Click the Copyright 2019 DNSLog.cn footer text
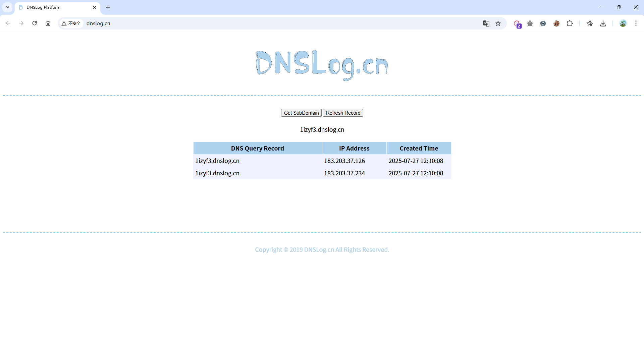644x346 pixels. point(322,249)
